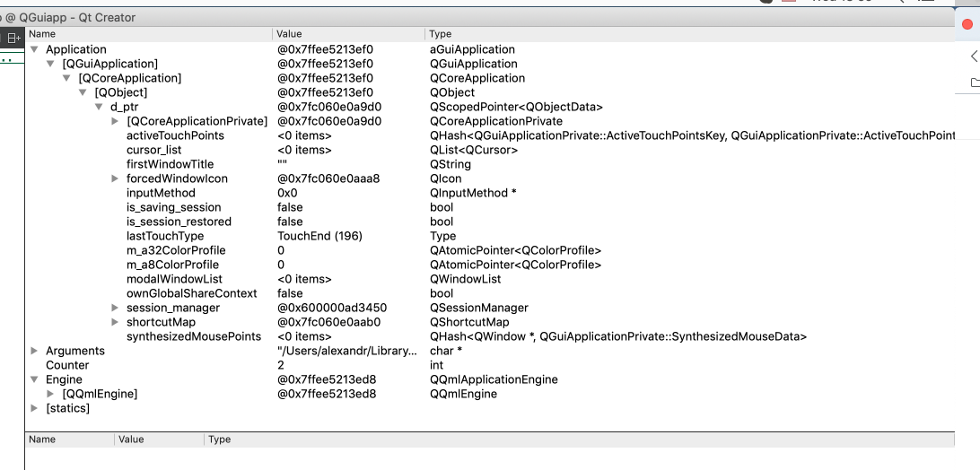
Task: Expand the [QCoreApplicationPrivate] node
Action: 115,121
